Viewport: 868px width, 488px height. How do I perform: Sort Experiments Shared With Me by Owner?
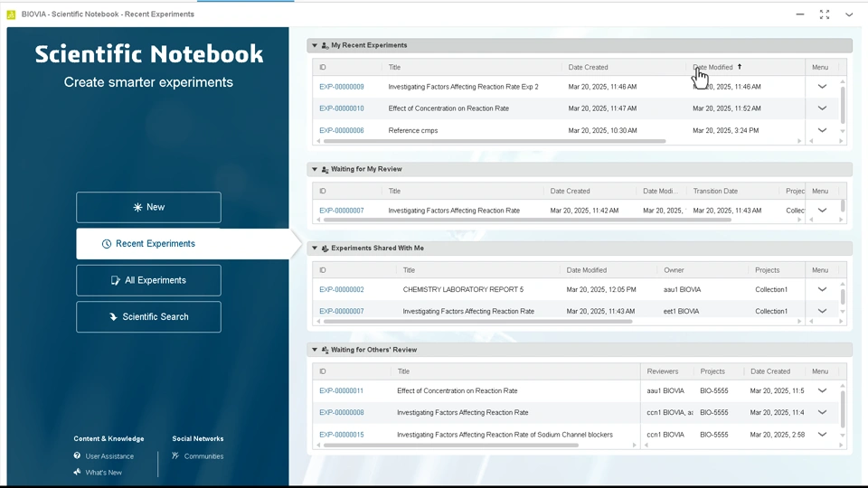(x=674, y=270)
